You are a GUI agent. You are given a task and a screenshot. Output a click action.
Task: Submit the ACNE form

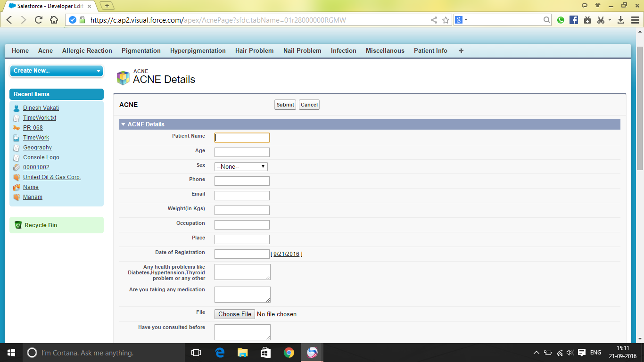285,105
